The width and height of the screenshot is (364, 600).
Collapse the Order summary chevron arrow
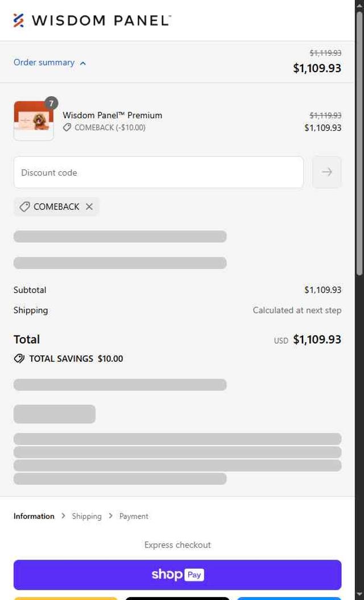[x=82, y=63]
